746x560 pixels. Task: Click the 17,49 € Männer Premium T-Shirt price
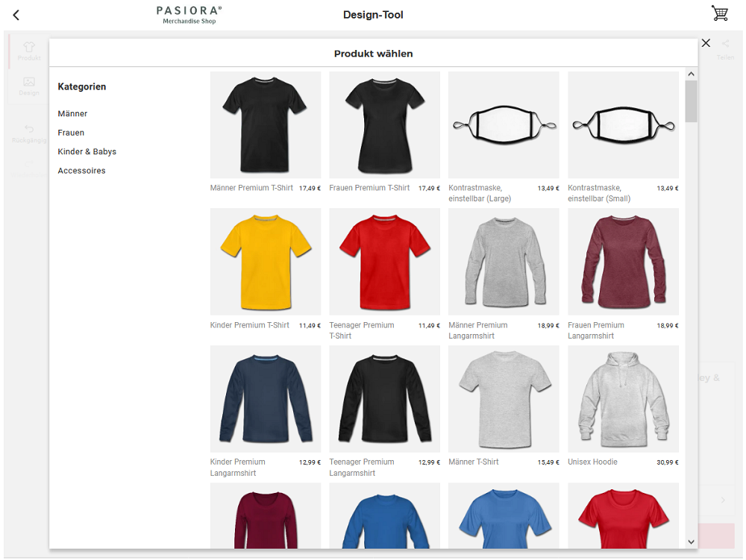(310, 188)
